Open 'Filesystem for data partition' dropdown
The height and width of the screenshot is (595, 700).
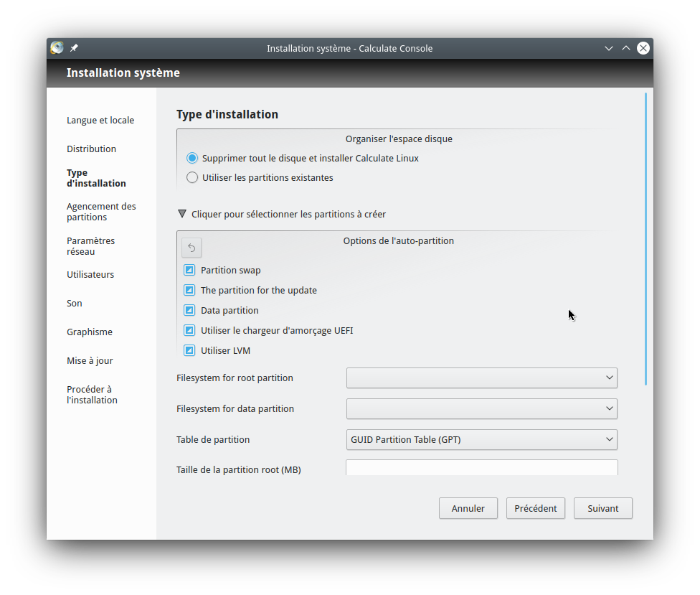pos(481,408)
